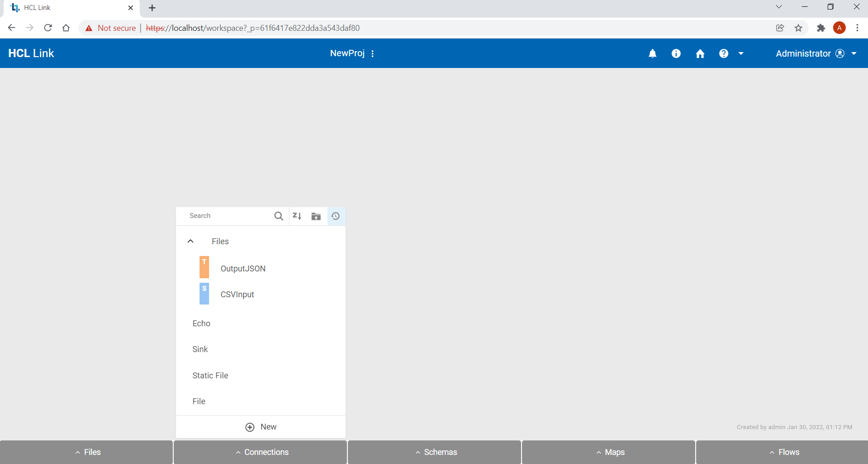Open the notifications bell icon

(653, 53)
